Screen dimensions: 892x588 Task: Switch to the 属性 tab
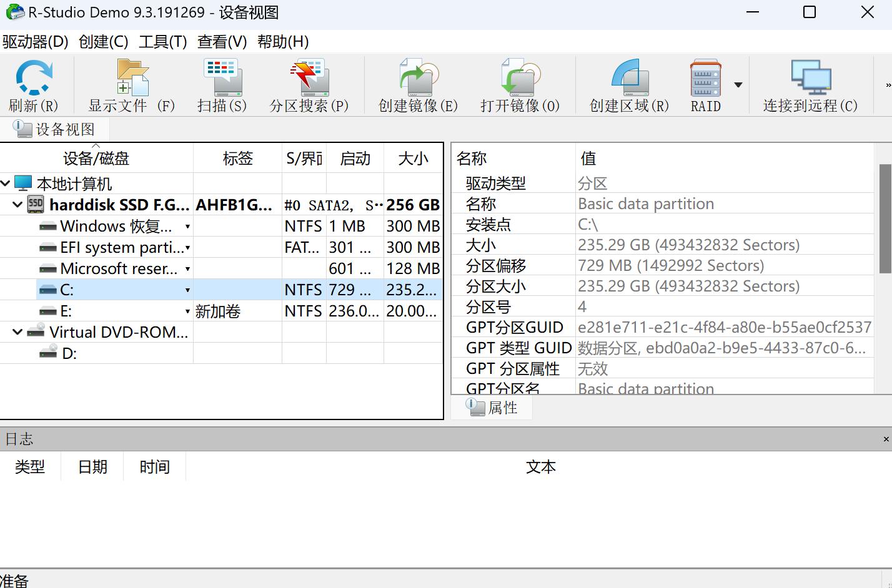[x=492, y=407]
